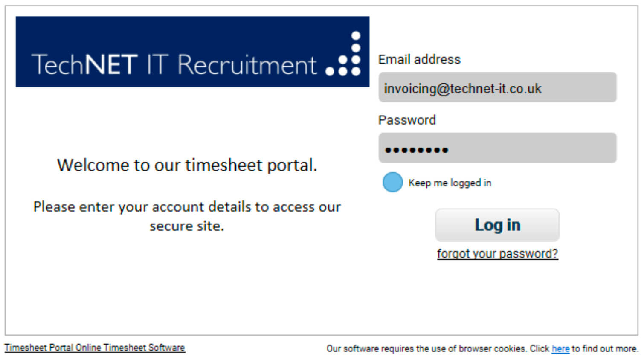Viewport: 644px width, 360px height.
Task: Click the 'secure site.' line of text
Action: click(187, 226)
